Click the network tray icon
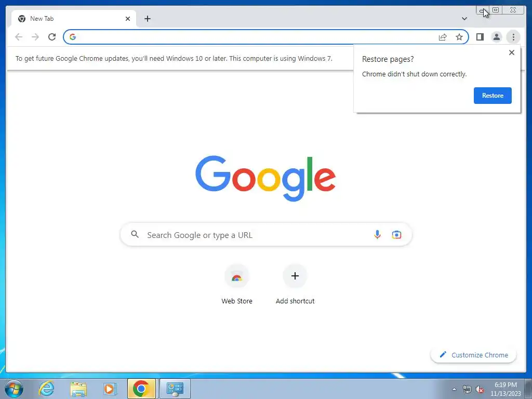This screenshot has width=532, height=399. [x=467, y=389]
